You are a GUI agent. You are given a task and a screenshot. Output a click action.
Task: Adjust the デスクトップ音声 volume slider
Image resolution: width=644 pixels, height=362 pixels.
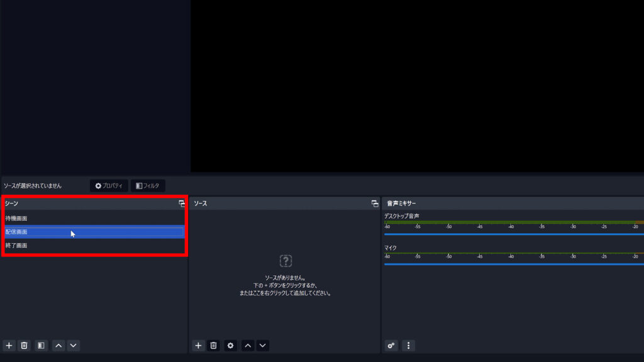coord(513,234)
